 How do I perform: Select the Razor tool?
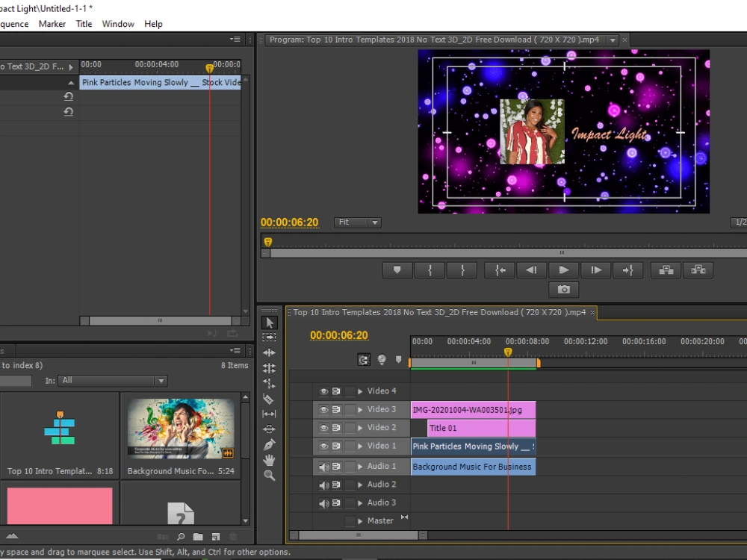point(269,399)
